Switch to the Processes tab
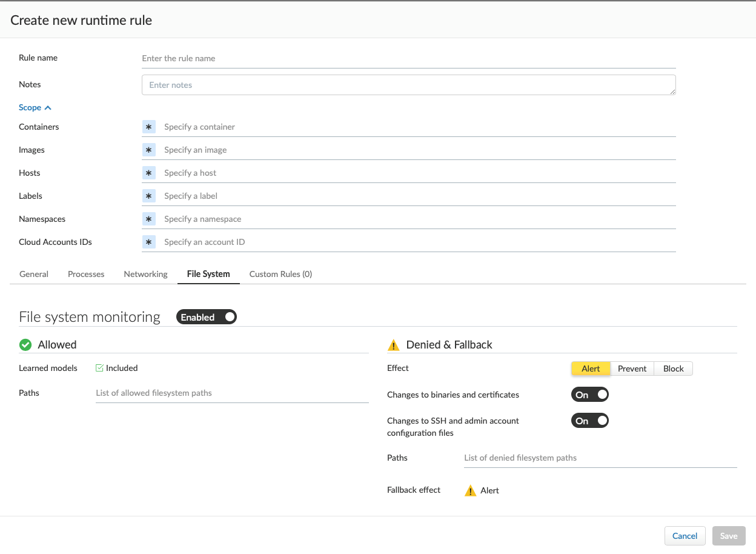Viewport: 756px width, 554px height. click(86, 274)
